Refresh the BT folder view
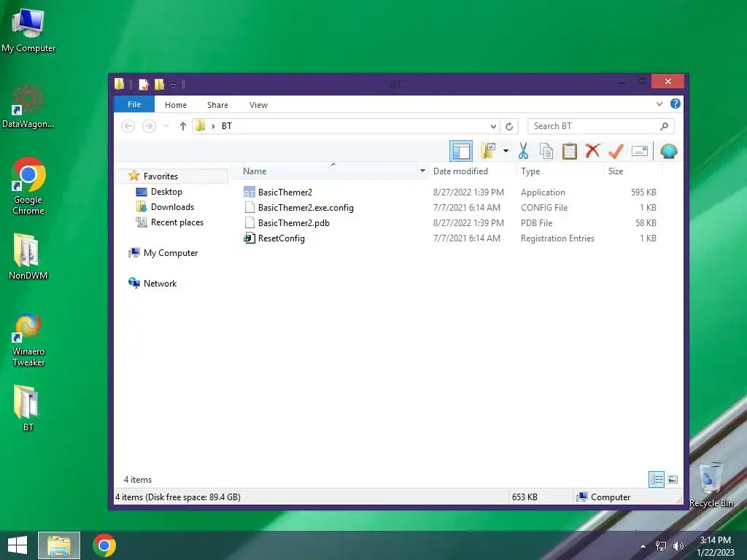The image size is (747, 560). 509,126
